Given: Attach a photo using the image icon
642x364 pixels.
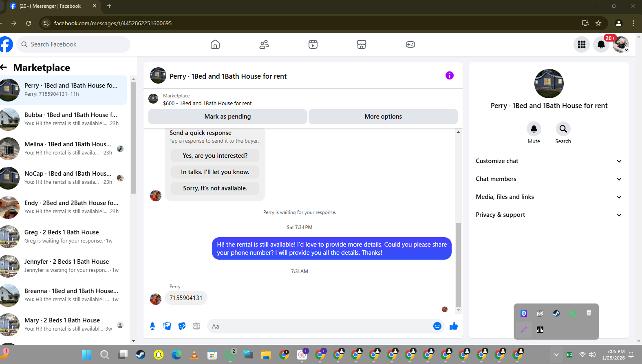Looking at the screenshot, I should click(x=167, y=326).
